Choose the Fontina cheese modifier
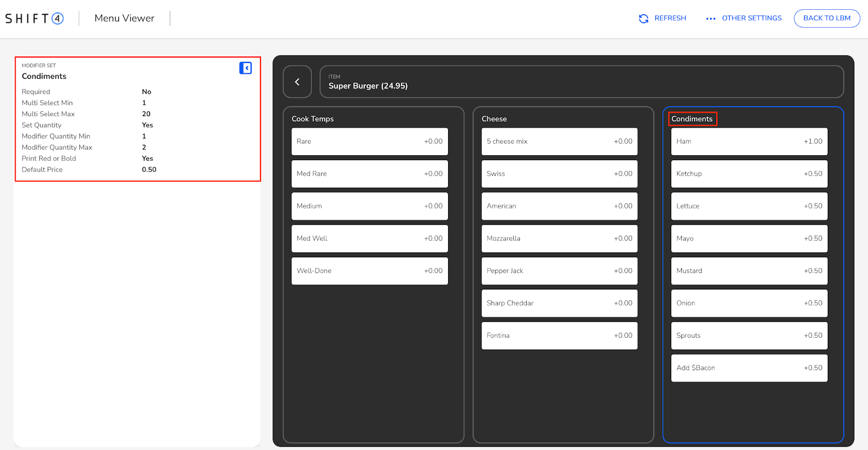Screen dimensions: 868x450 (x=559, y=335)
